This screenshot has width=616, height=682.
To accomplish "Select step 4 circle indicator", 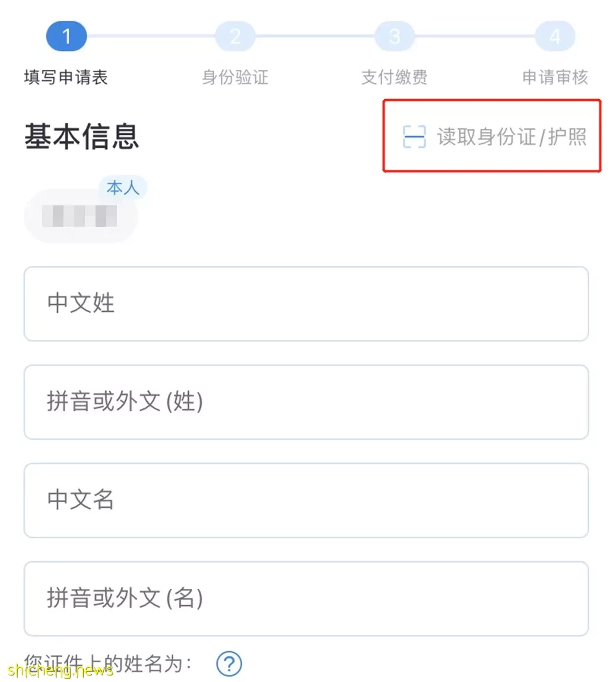I will [555, 36].
